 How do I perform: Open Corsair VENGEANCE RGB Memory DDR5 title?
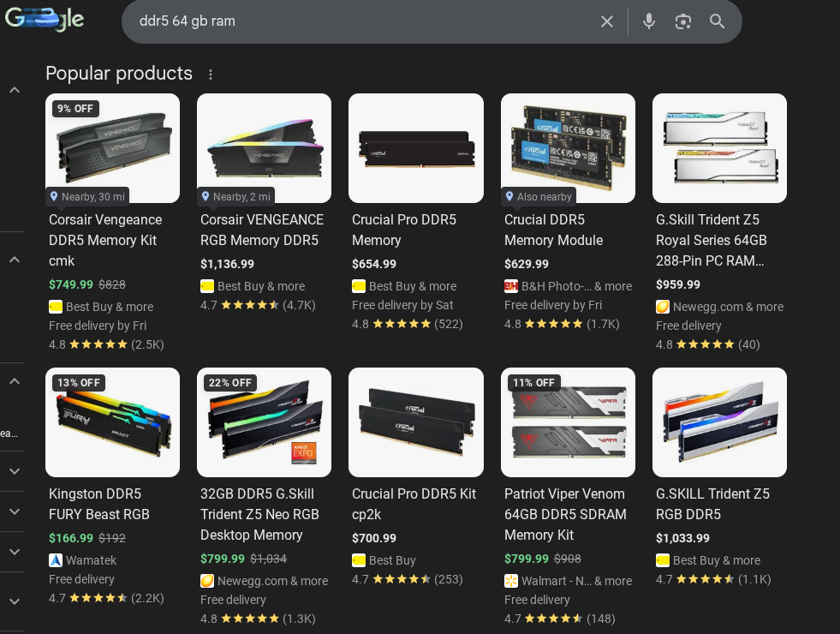(262, 230)
